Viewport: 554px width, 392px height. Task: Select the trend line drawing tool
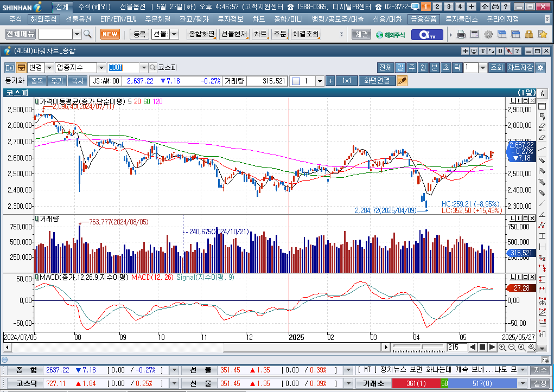[x=542, y=149]
